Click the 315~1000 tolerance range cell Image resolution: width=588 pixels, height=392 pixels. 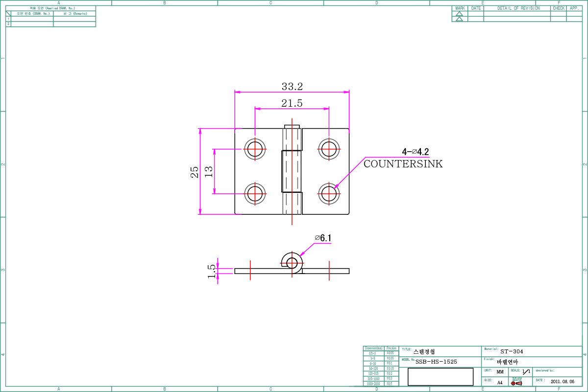(373, 379)
